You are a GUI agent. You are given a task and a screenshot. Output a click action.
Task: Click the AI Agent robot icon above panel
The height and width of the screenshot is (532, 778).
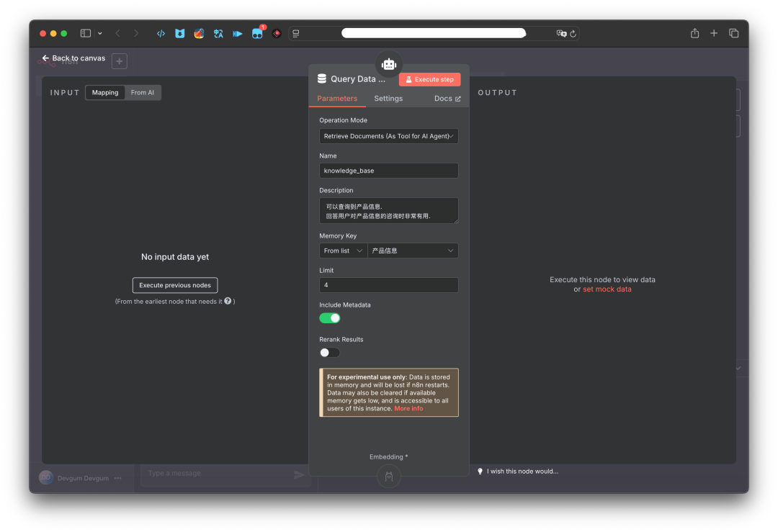389,64
